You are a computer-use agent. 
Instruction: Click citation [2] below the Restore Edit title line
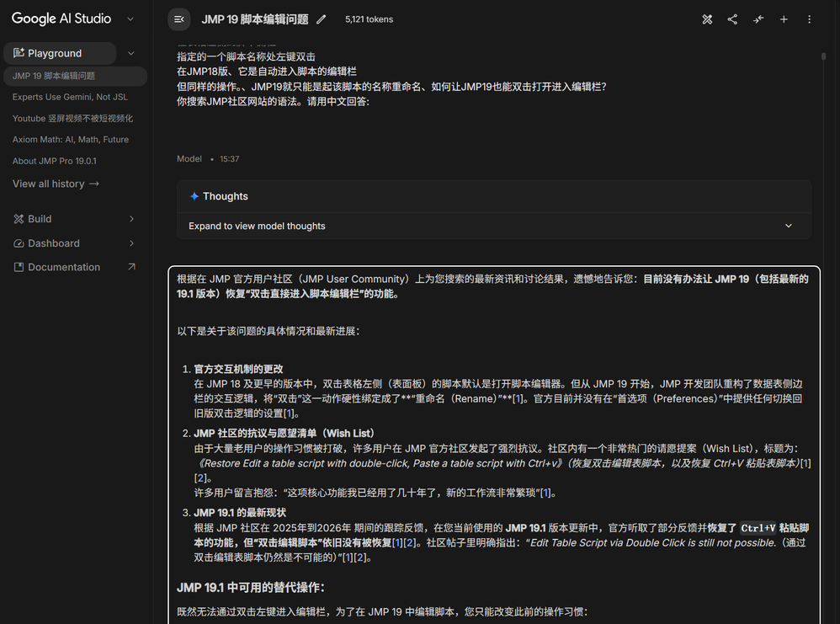[x=199, y=477]
